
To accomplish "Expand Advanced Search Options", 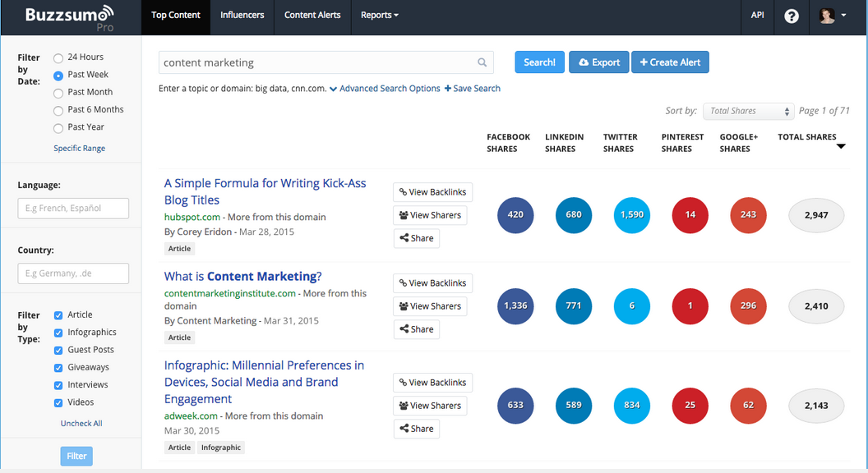I will (385, 89).
